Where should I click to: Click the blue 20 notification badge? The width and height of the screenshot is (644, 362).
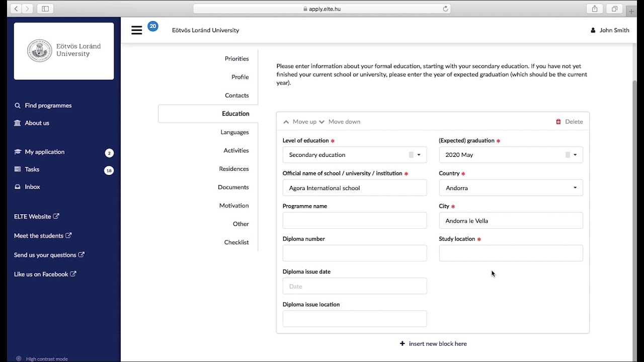[x=153, y=26]
